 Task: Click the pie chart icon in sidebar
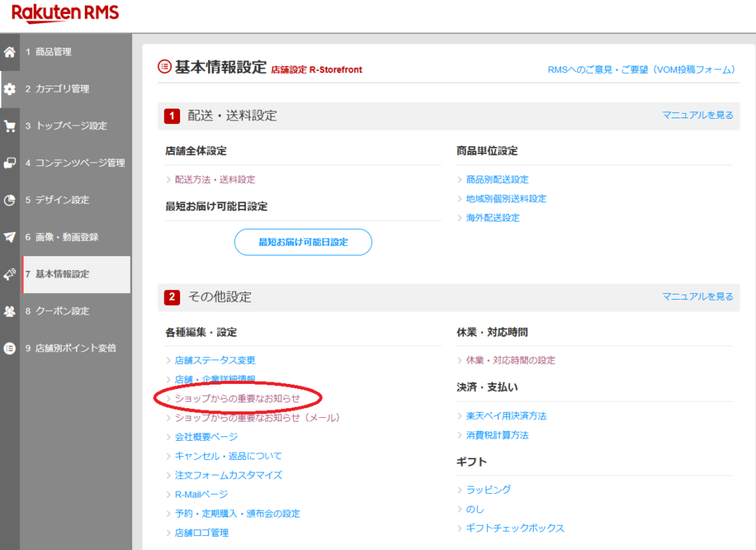click(x=10, y=200)
